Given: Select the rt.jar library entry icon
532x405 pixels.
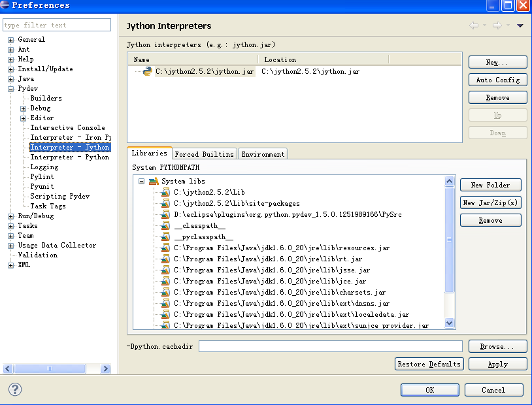Looking at the screenshot, I should coord(165,259).
